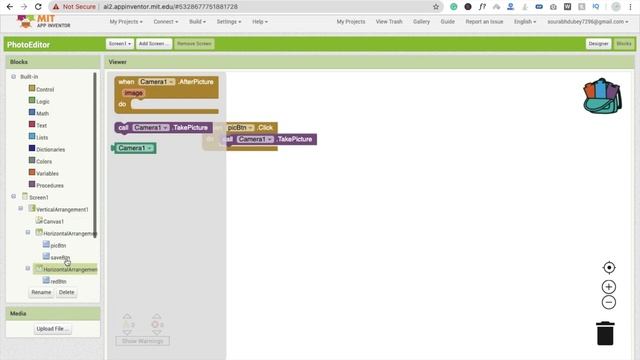Viewport: 640px width, 360px height.
Task: Open the Build menu
Action: pyautogui.click(x=197, y=22)
